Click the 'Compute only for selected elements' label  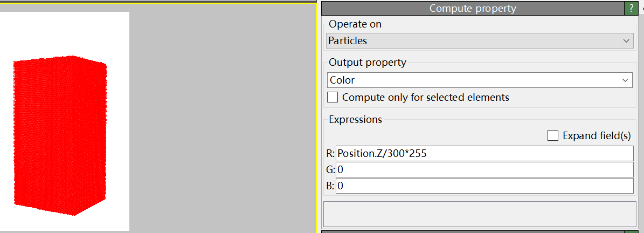pos(425,98)
